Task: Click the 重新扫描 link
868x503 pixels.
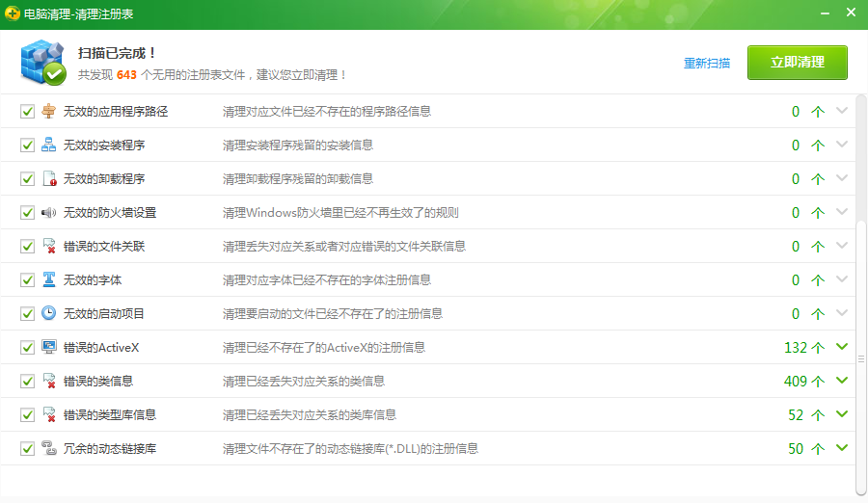Action: [707, 63]
